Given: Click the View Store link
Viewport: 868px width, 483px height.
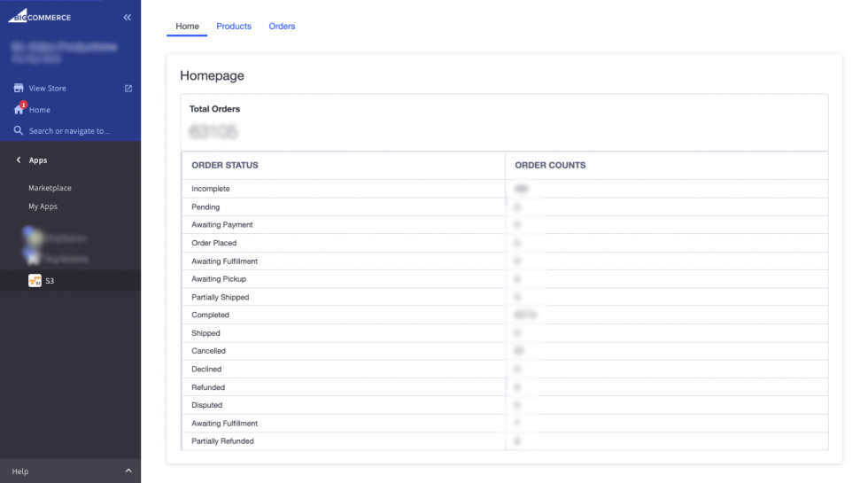Looking at the screenshot, I should tap(48, 89).
